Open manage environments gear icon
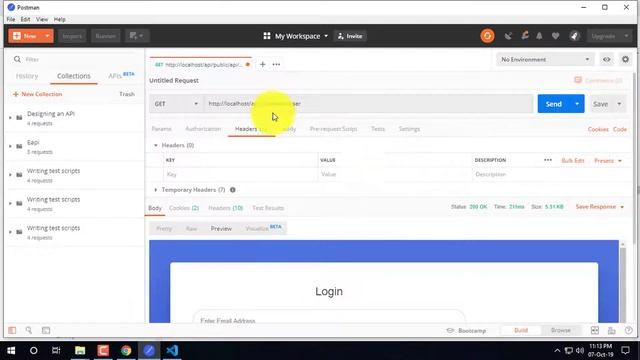Viewport: 640px width, 360px height. pos(625,60)
